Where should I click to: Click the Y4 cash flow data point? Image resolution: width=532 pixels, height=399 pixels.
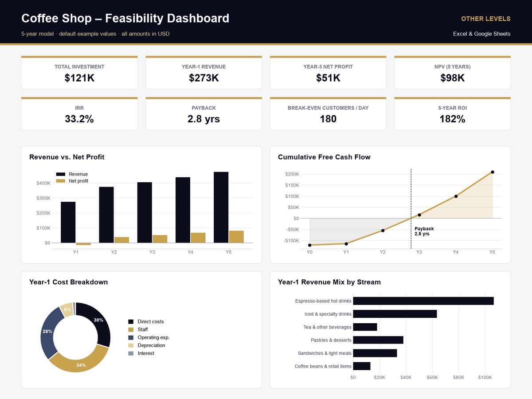click(x=456, y=196)
